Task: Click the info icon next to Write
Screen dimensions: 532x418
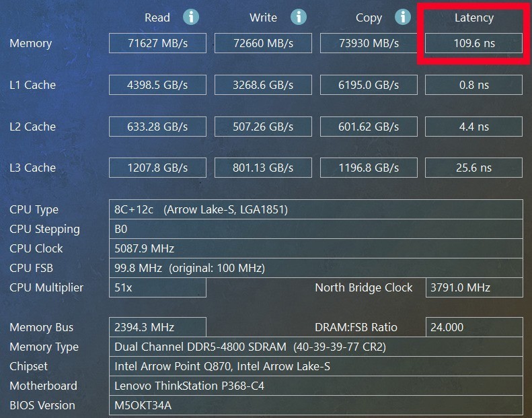Action: pyautogui.click(x=298, y=18)
